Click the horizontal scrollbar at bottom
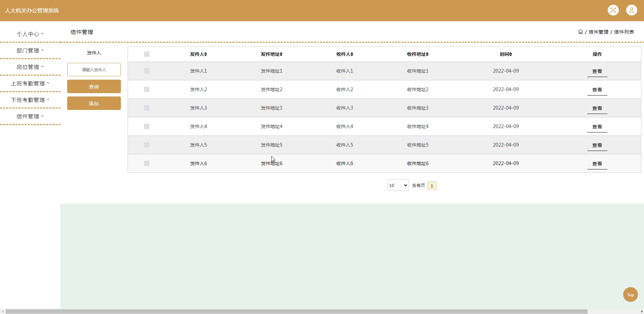644x314 pixels. click(296, 311)
